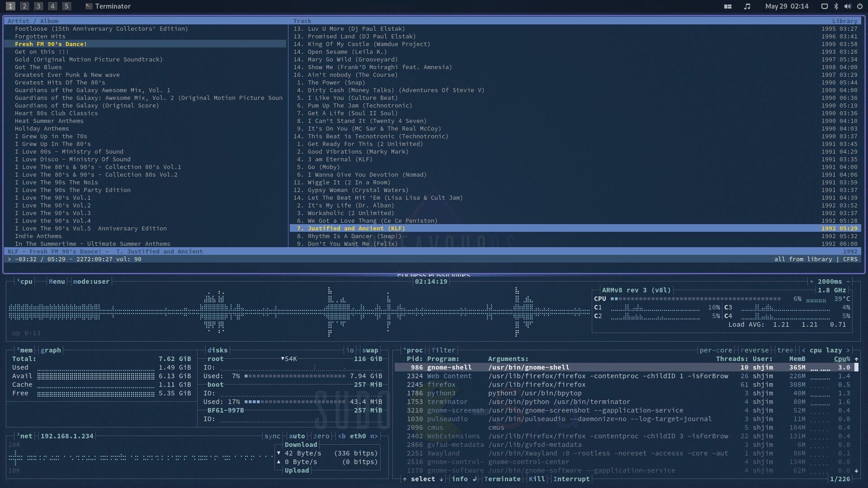This screenshot has height=488, width=868.
Task: Click the music note indicator in top bar
Action: click(x=747, y=6)
